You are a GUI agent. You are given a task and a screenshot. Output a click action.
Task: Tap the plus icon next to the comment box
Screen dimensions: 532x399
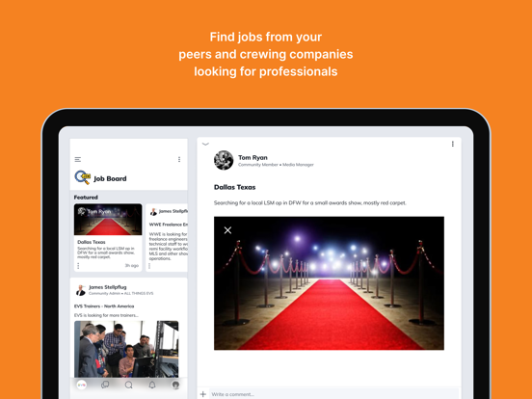tap(203, 394)
